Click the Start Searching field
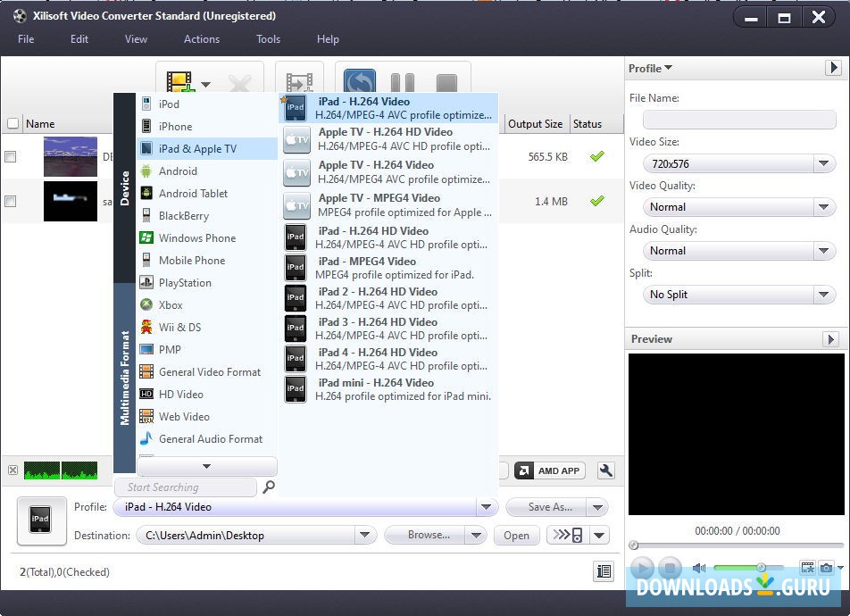 [x=186, y=487]
